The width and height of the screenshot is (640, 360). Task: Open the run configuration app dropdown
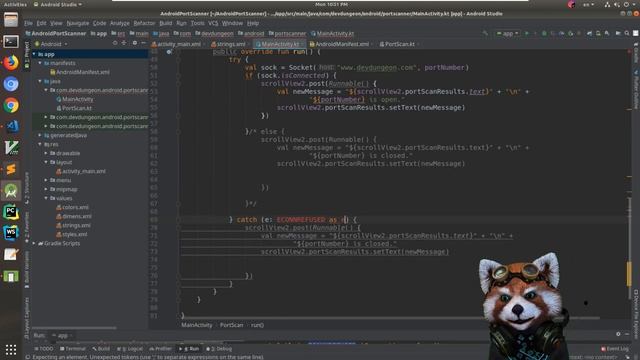(x=507, y=33)
